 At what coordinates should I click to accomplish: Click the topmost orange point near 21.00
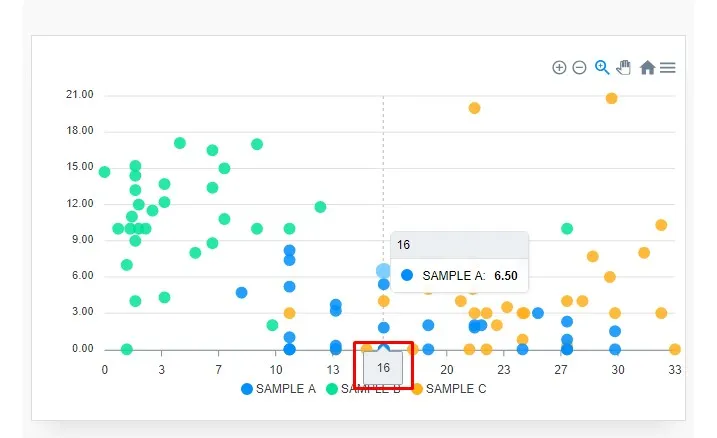click(x=611, y=98)
